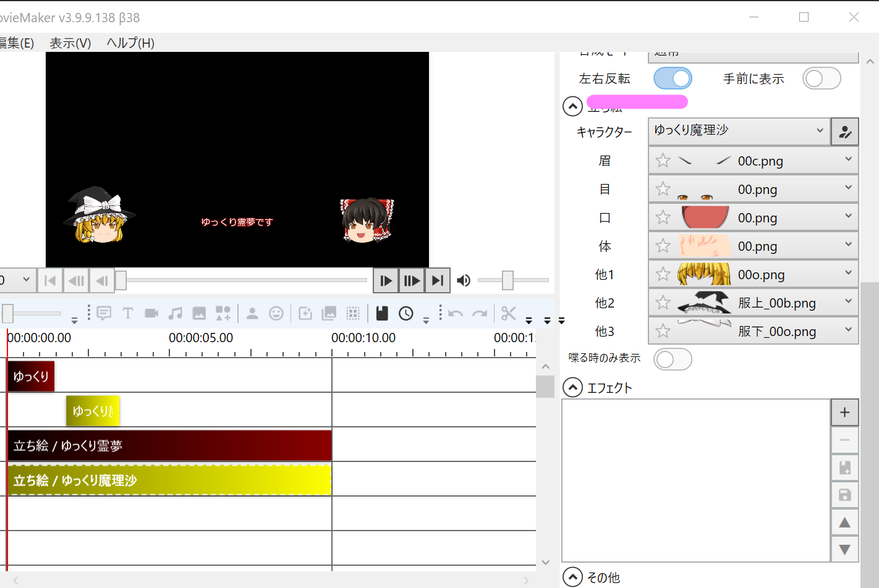
Task: Open the 表示(V) menu
Action: [x=70, y=43]
